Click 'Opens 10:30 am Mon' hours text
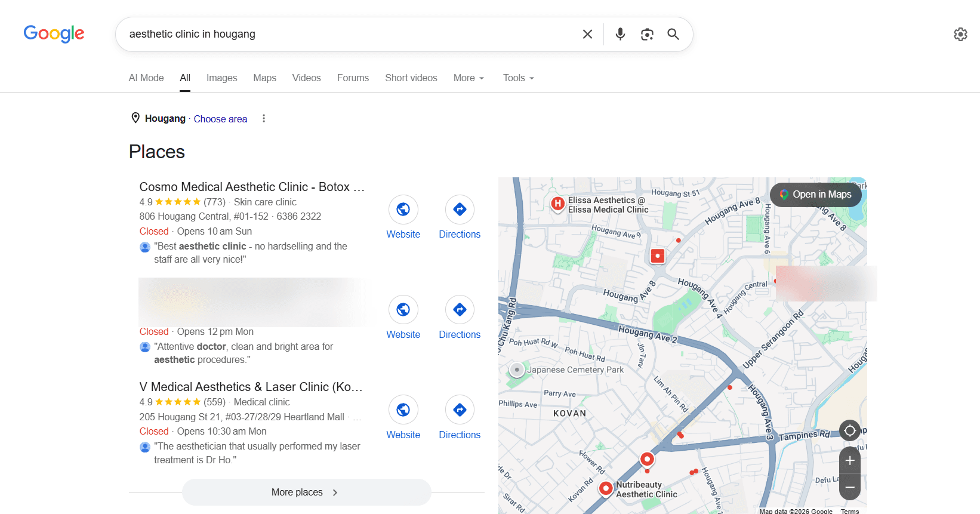 click(x=221, y=431)
